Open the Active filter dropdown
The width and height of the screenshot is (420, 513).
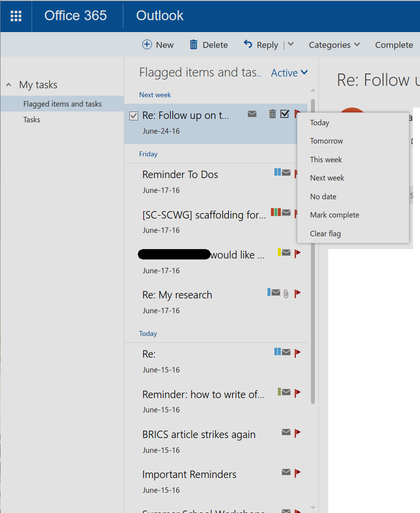[289, 73]
